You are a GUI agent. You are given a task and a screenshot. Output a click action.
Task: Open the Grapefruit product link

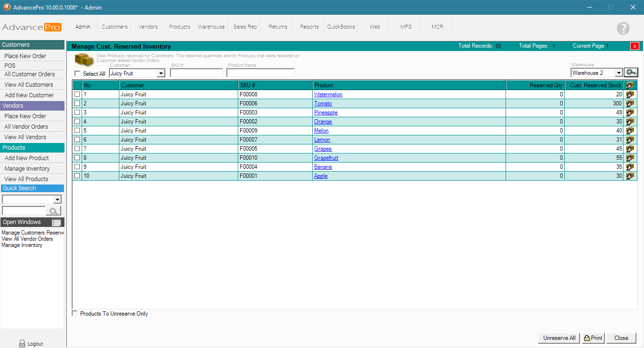(x=326, y=158)
